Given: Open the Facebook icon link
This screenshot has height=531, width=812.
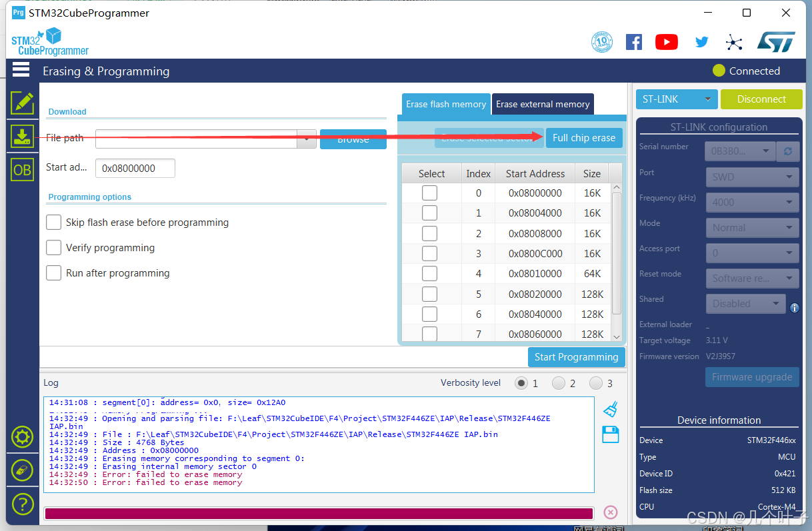Looking at the screenshot, I should pos(634,43).
